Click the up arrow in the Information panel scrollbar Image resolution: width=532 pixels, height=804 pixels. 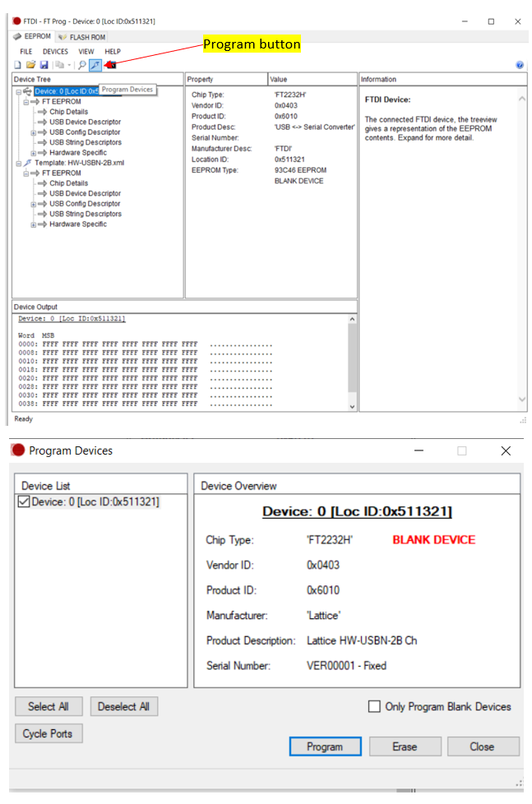point(522,99)
